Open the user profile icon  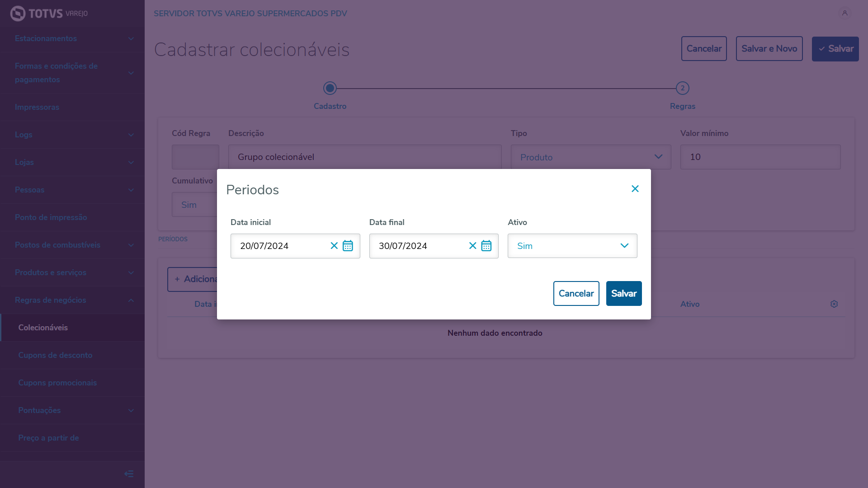pos(844,13)
